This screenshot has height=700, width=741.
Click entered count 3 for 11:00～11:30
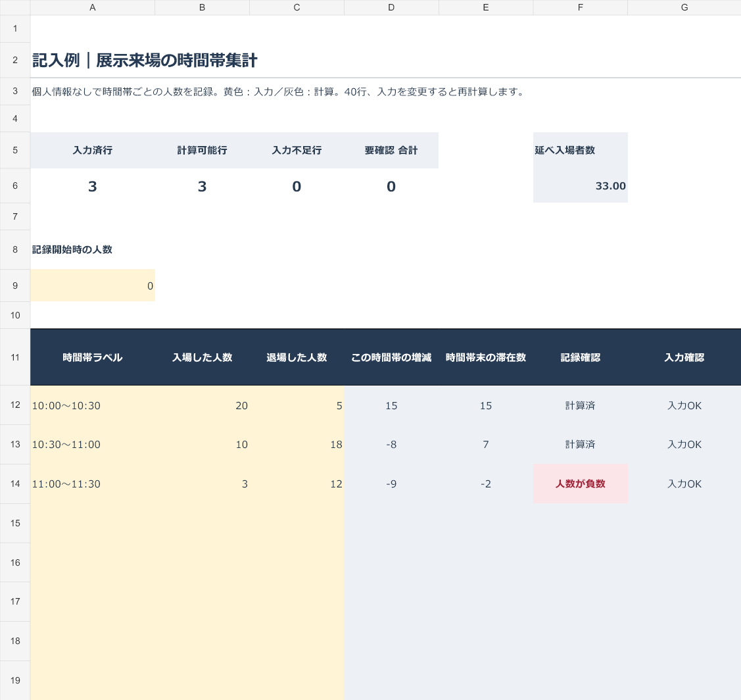click(x=203, y=484)
